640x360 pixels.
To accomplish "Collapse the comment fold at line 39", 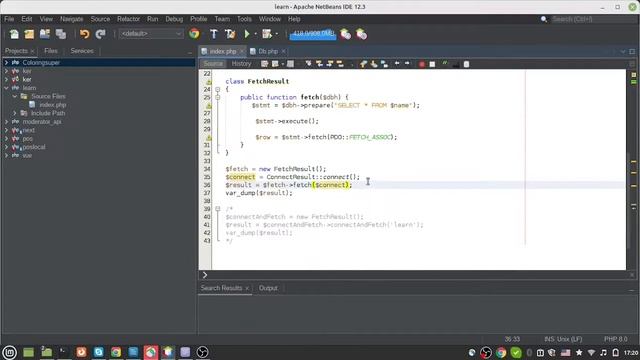I will coord(218,209).
